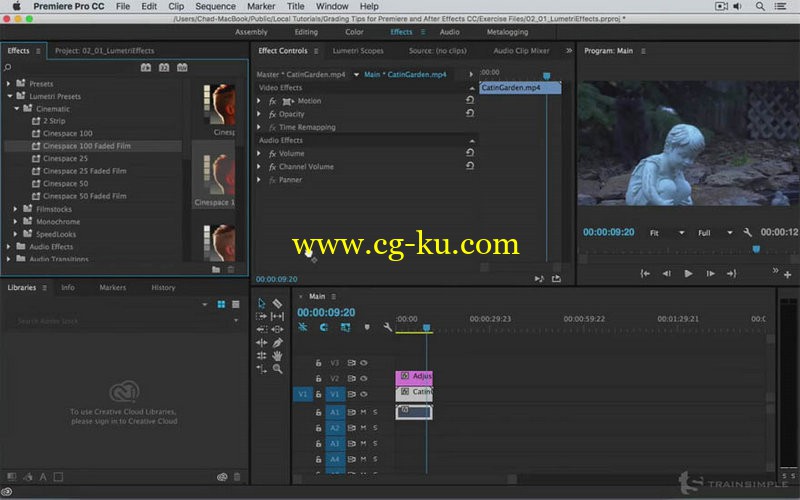Image resolution: width=800 pixels, height=500 pixels.
Task: Step forward one frame in Program monitor
Action: (x=710, y=273)
